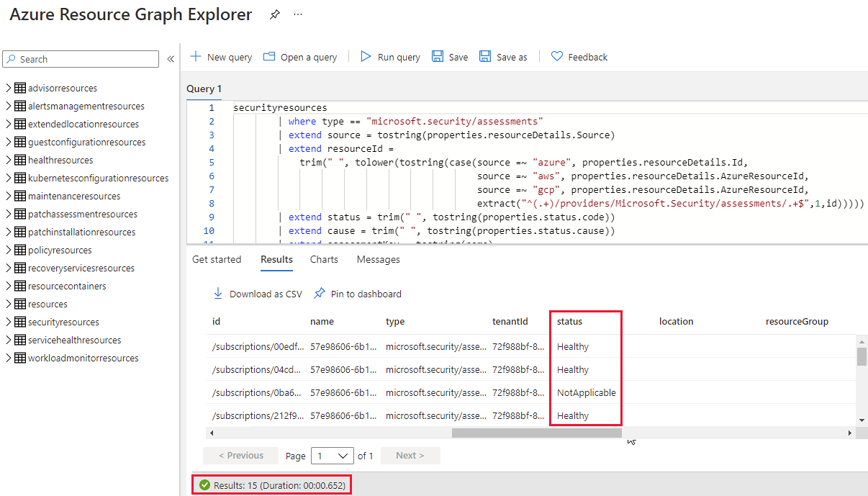
Task: Switch to the Results tab
Action: coord(276,259)
